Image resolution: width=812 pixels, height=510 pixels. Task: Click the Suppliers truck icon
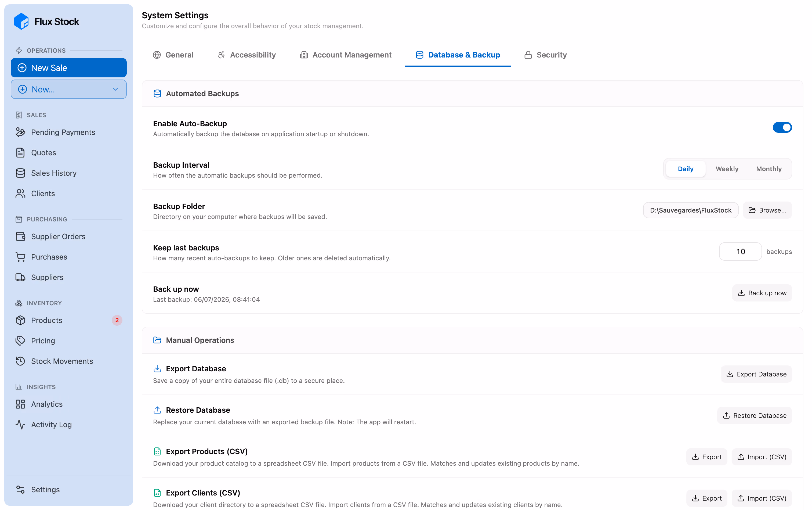point(20,277)
